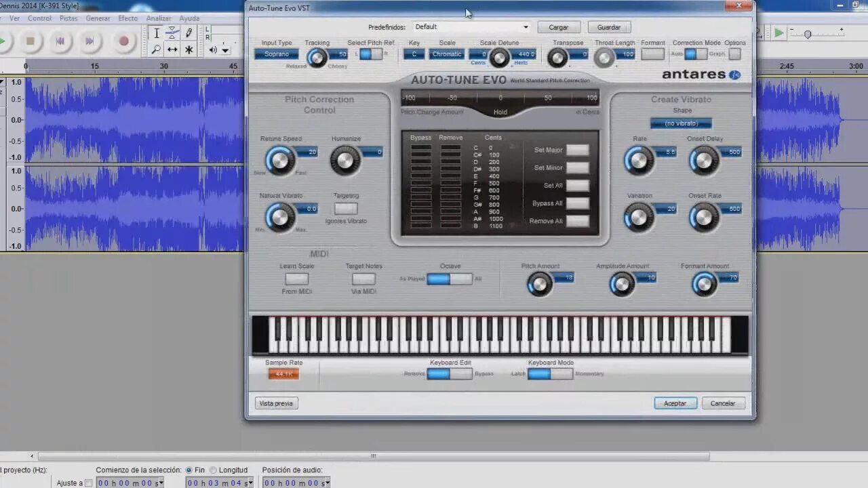Click the Vista previa button
The image size is (868, 488).
point(277,403)
